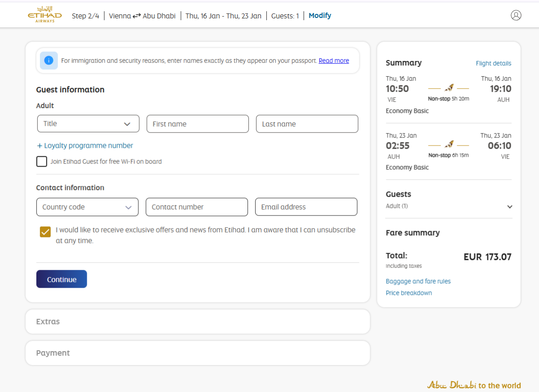Click the blue info icon in the passport notice

[x=49, y=61]
